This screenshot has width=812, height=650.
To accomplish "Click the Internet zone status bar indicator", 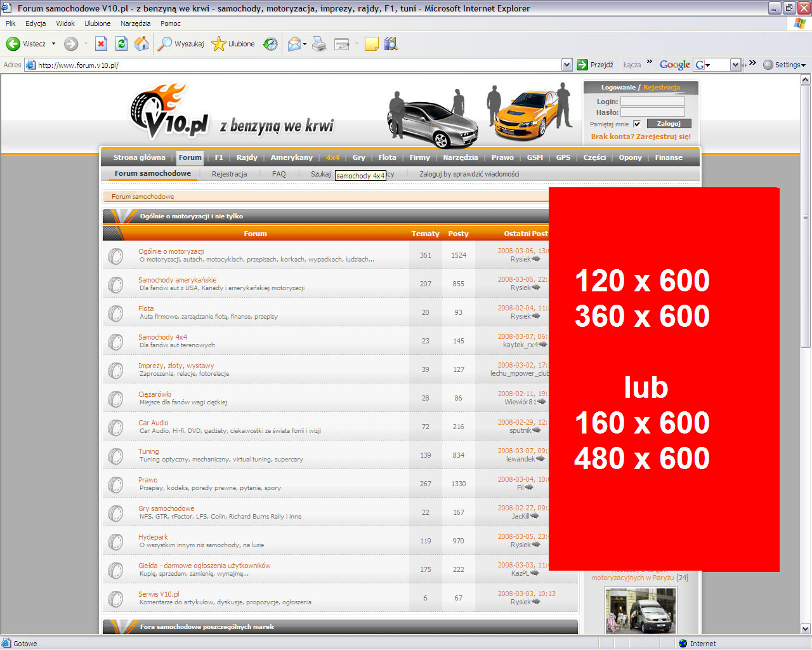I will [x=697, y=644].
